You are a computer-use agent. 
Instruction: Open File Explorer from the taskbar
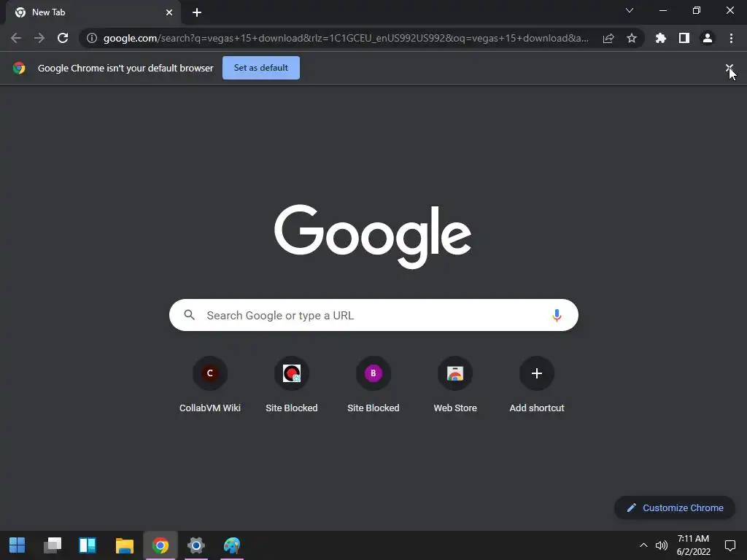[x=124, y=545]
